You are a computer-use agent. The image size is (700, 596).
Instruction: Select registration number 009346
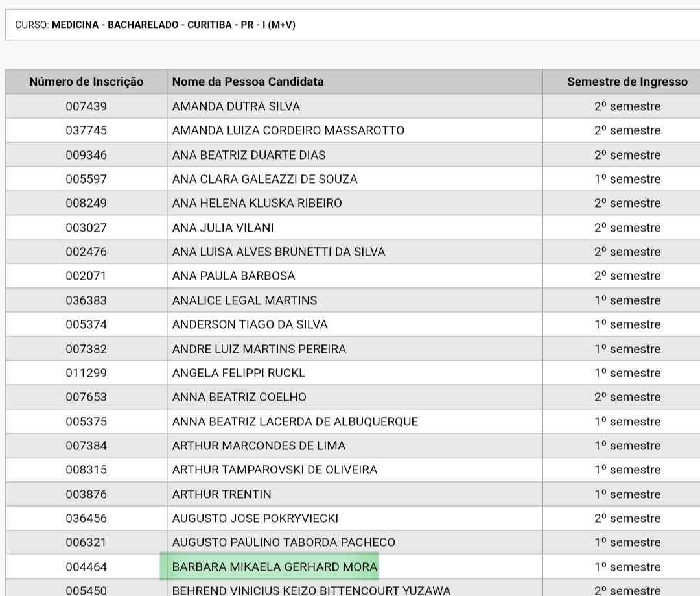pos(86,155)
